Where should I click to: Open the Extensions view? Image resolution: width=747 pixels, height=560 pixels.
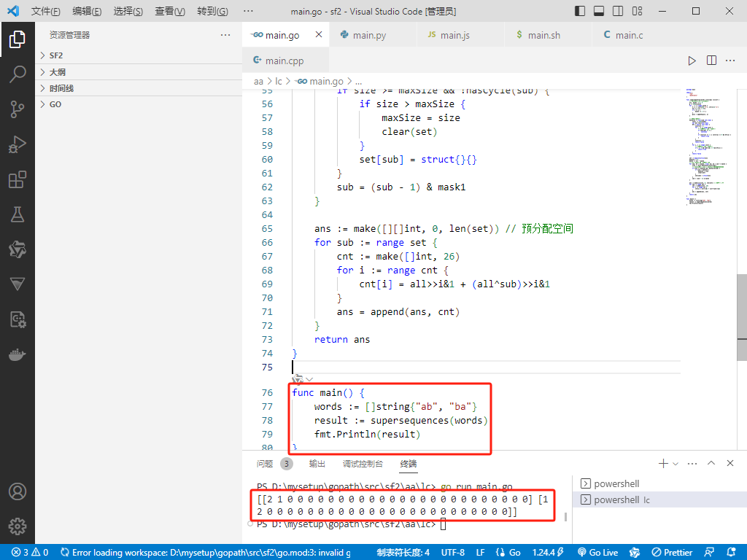pos(18,179)
